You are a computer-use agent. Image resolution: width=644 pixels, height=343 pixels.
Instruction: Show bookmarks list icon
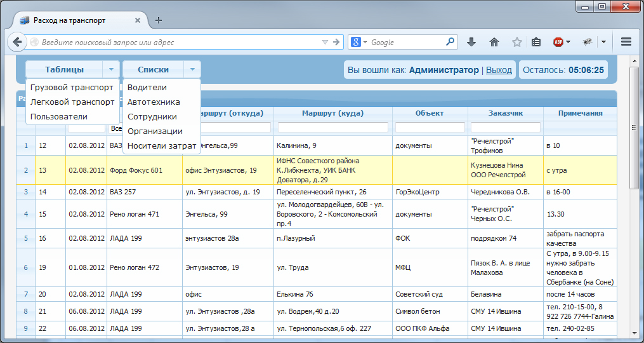coord(536,42)
